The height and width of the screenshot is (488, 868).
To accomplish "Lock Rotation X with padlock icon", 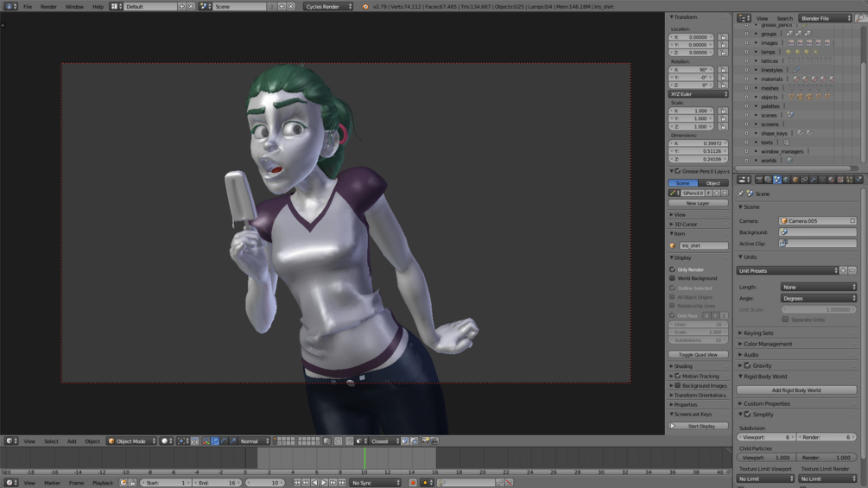I will tap(723, 70).
